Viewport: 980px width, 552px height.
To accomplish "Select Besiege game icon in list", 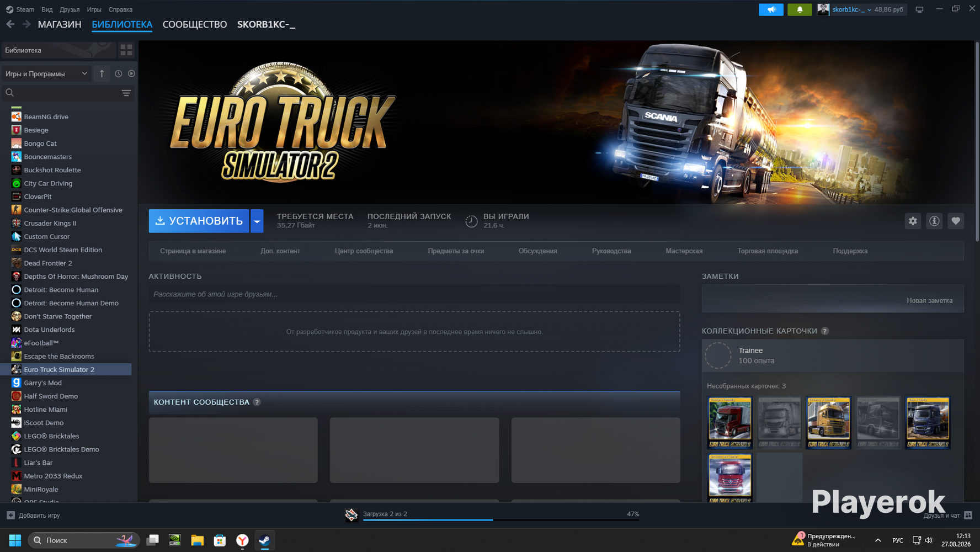I will 17,130.
